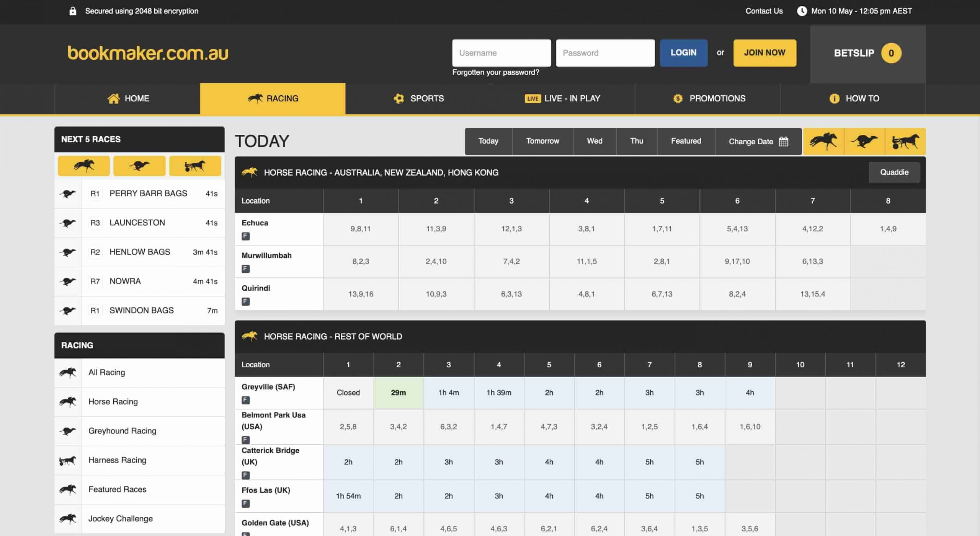Image resolution: width=980 pixels, height=536 pixels.
Task: Open Greyville race 1 marked Closed
Action: [x=348, y=393]
